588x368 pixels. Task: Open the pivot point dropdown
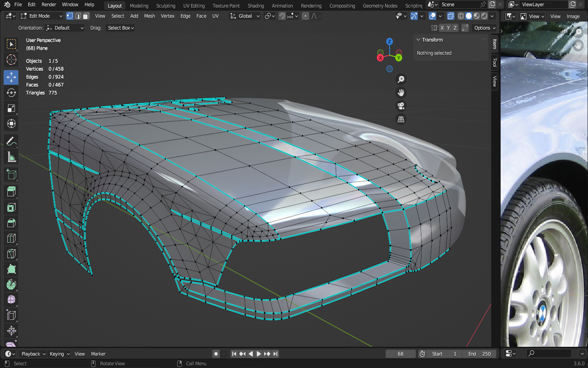click(269, 16)
